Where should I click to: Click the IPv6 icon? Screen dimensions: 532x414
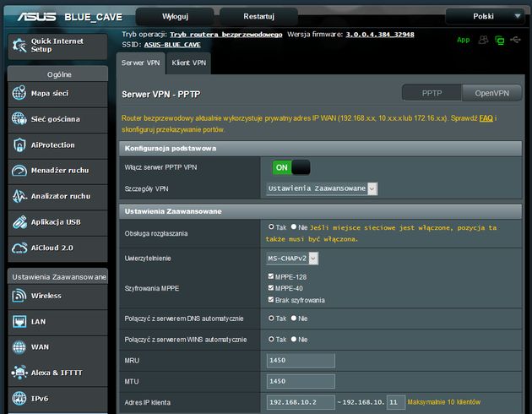[x=19, y=399]
